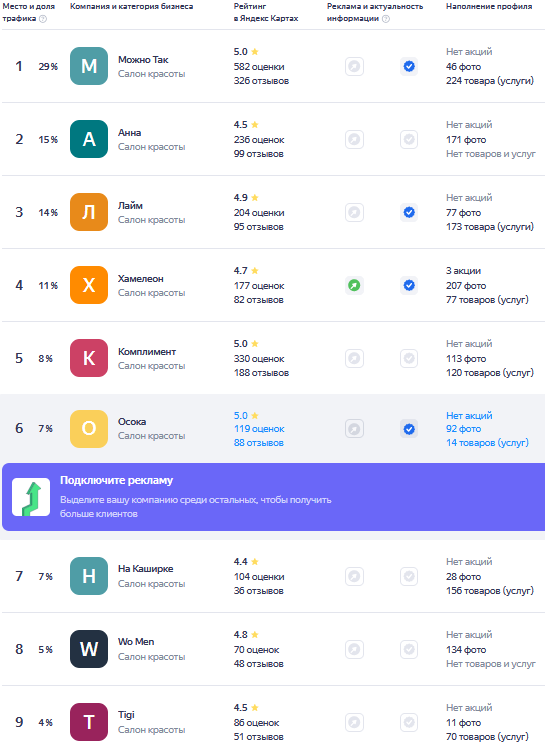
Task: Open the '88 отзывов' link for Осока
Action: tap(258, 443)
